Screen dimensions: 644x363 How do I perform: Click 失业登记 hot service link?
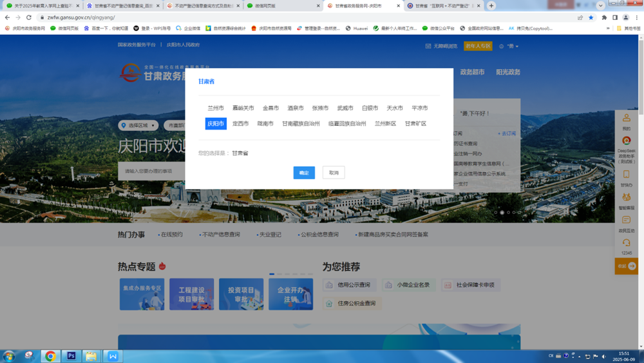(270, 235)
